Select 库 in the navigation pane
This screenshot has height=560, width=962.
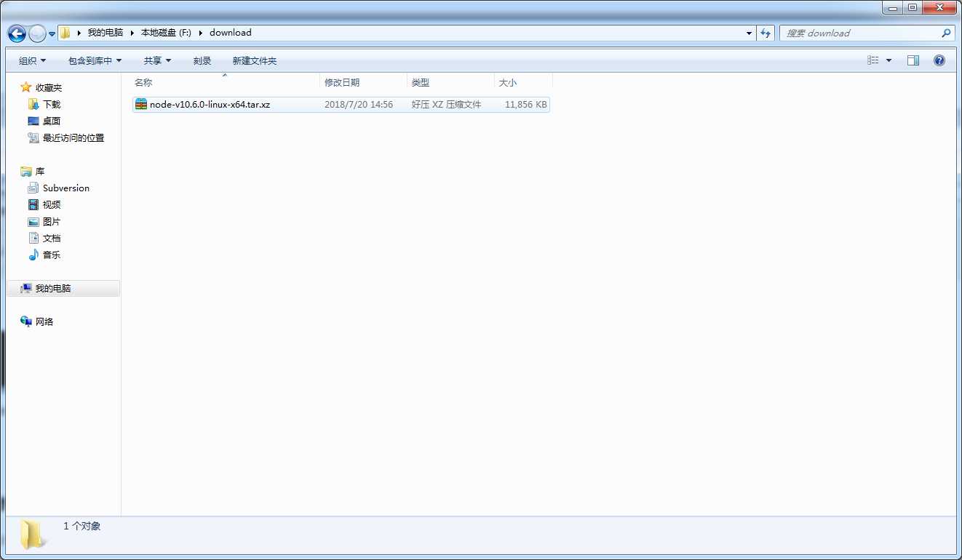click(40, 171)
